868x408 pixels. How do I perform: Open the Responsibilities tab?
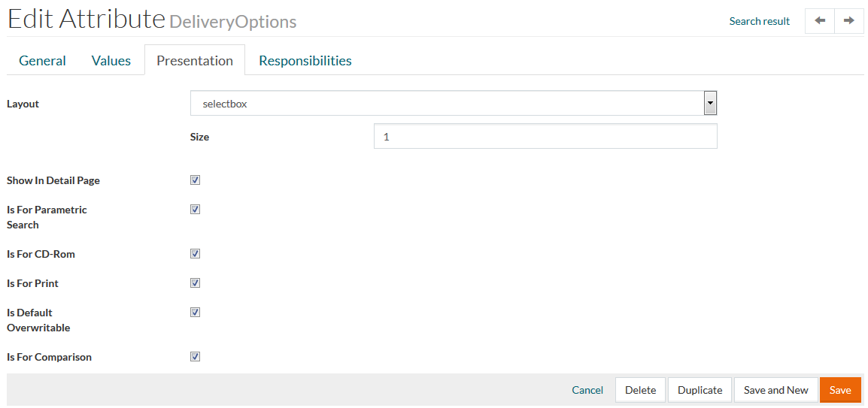click(x=305, y=61)
